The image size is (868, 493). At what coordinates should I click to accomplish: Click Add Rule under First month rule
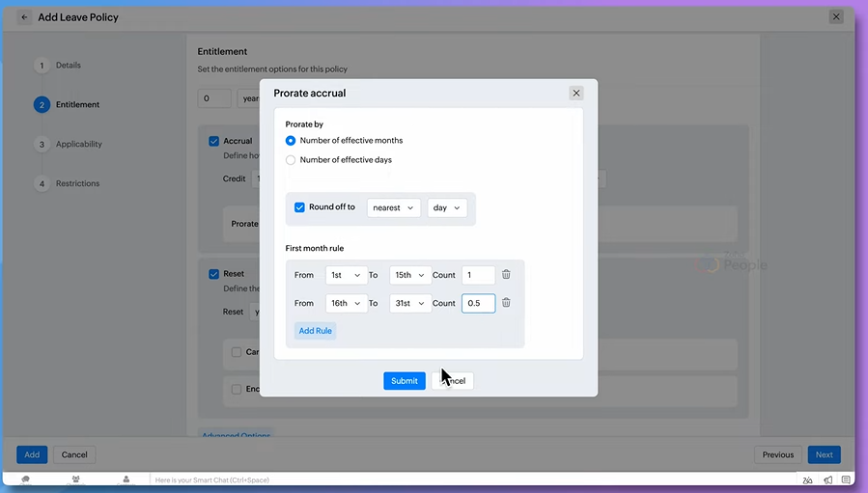315,331
